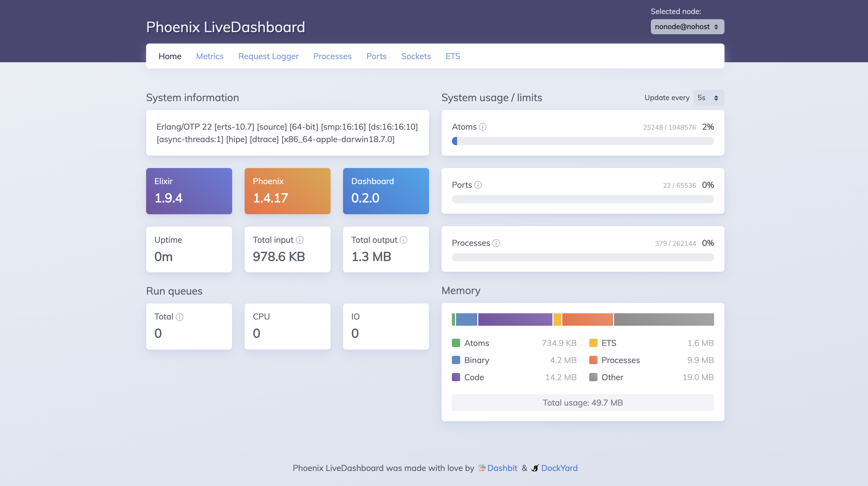
Task: Click the Sockets navigation link
Action: 416,56
